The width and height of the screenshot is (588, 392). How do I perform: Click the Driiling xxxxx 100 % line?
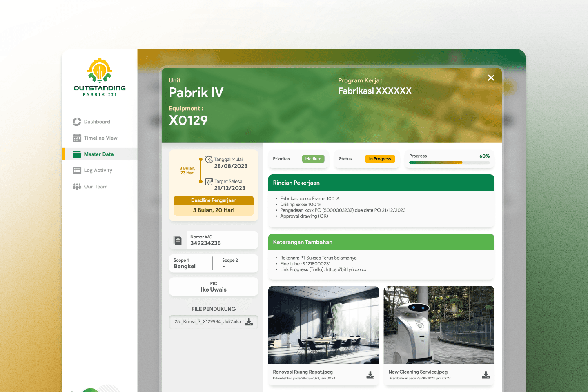[301, 205]
